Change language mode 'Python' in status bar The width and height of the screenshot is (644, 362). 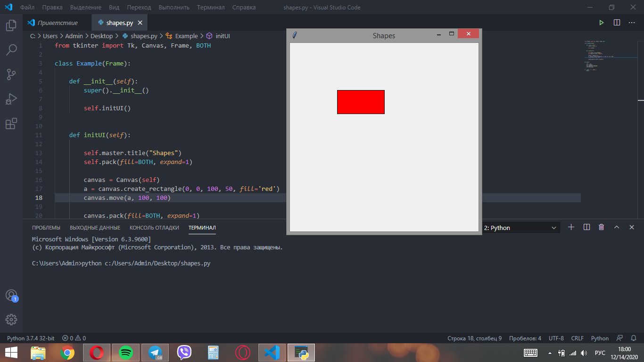pyautogui.click(x=600, y=338)
